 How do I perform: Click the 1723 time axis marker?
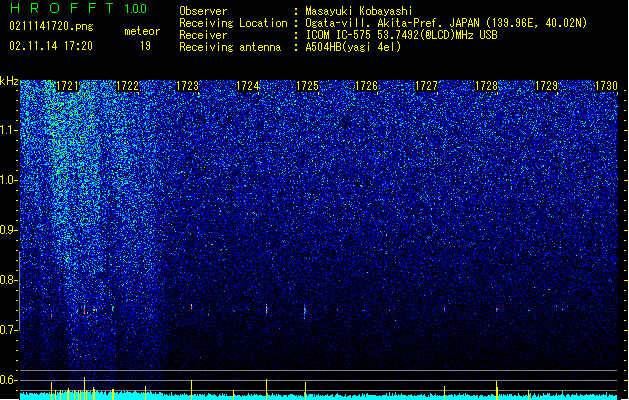click(x=187, y=86)
